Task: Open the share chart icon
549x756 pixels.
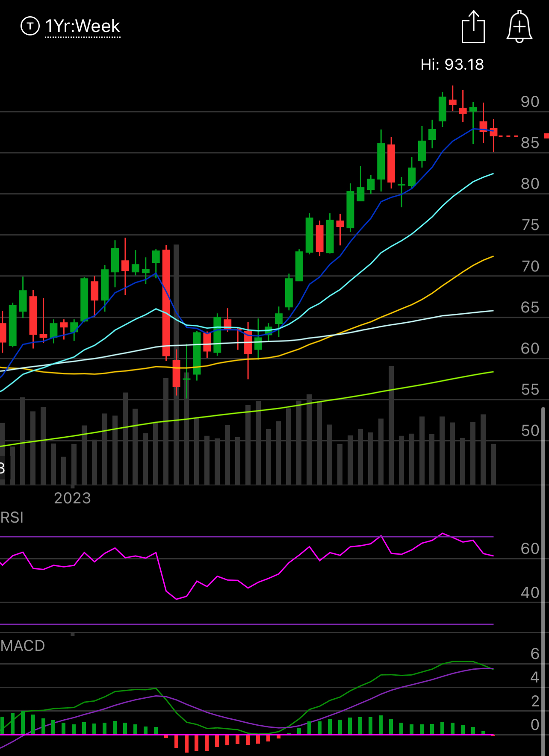Action: [x=473, y=27]
